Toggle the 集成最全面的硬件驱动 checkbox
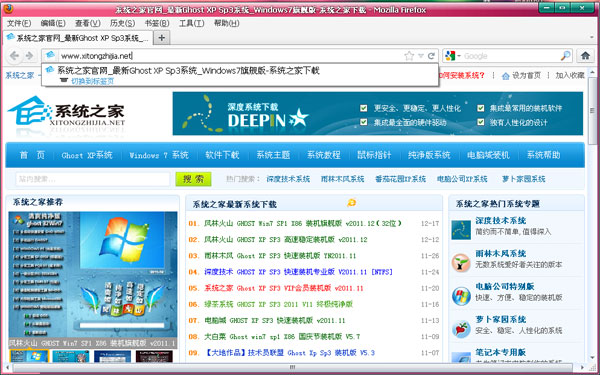Image resolution: width=600 pixels, height=375 pixels. pyautogui.click(x=364, y=122)
